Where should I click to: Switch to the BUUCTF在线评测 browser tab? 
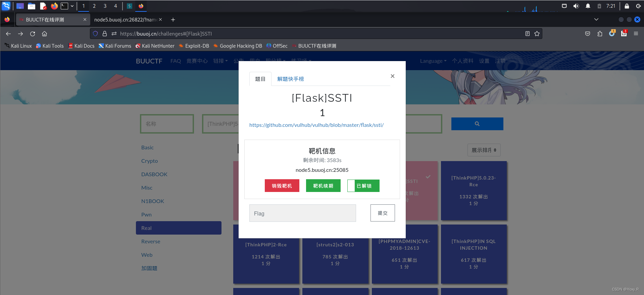coord(53,20)
